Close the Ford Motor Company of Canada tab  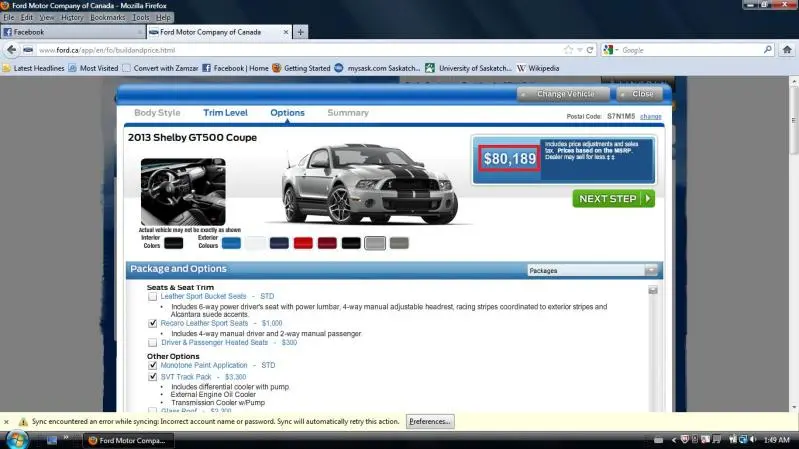[x=285, y=32]
